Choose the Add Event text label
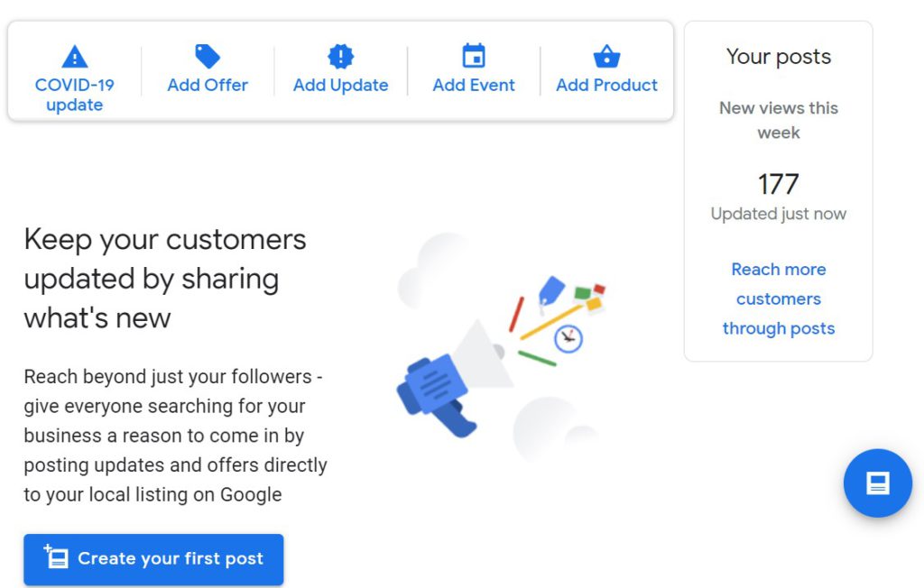 [x=474, y=85]
